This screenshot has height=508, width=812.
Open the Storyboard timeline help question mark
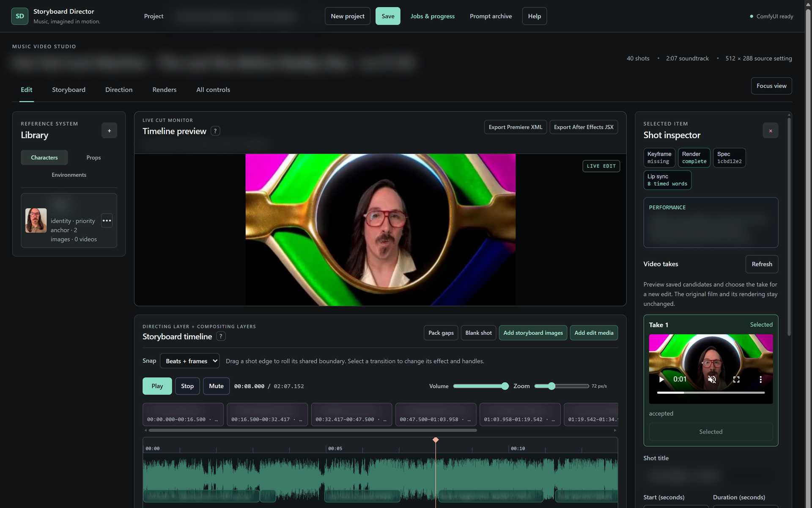[221, 337]
